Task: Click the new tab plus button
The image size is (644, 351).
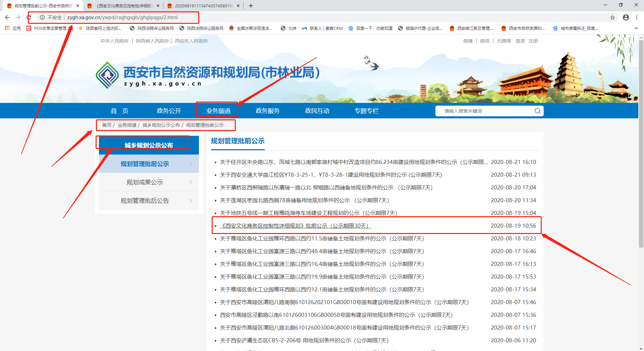Action: (x=251, y=6)
